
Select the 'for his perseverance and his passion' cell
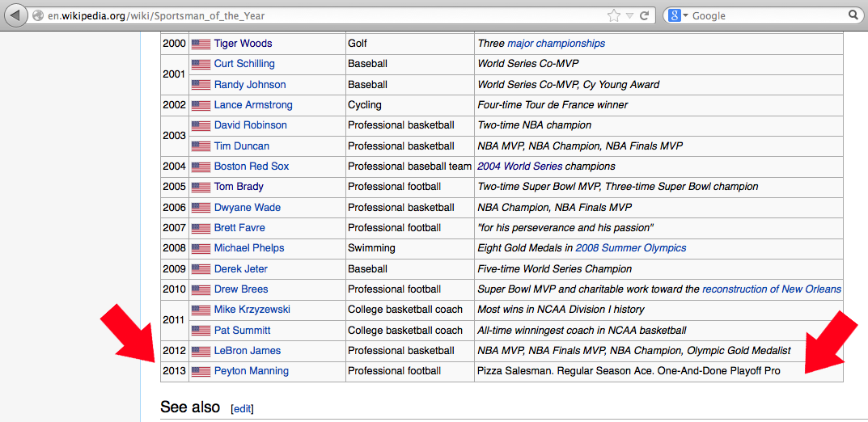658,228
